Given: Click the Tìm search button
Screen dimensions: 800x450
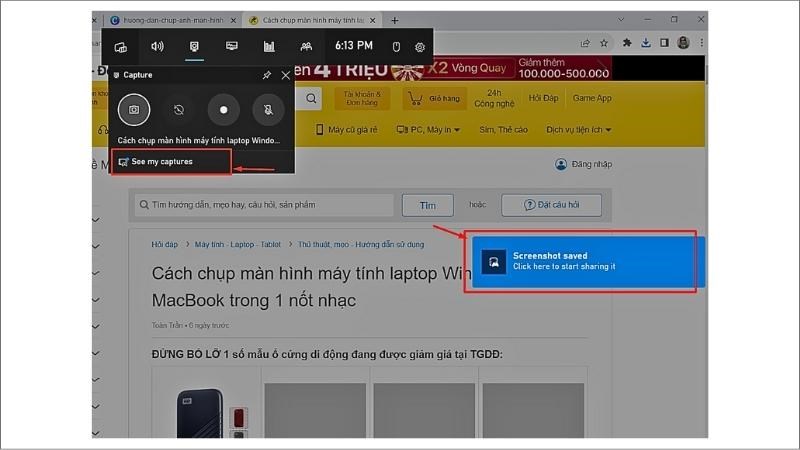Looking at the screenshot, I should pos(428,205).
